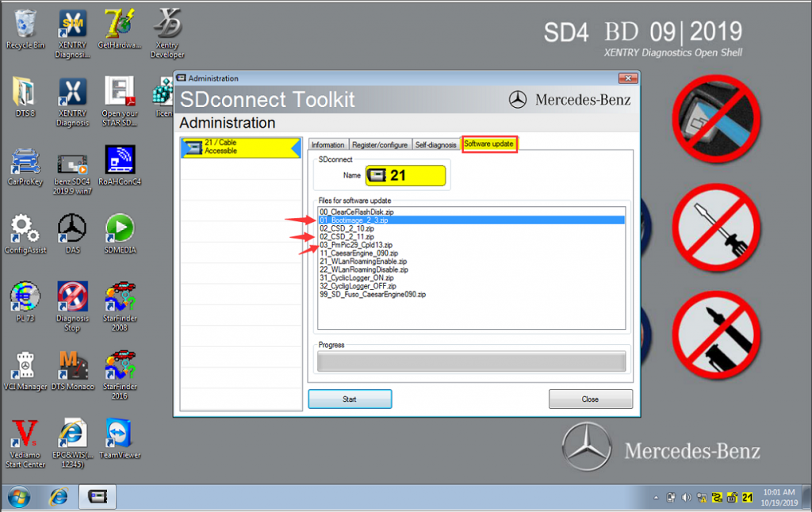The height and width of the screenshot is (512, 812).
Task: Select the Xentry Developer desktop icon
Action: pyautogui.click(x=167, y=34)
